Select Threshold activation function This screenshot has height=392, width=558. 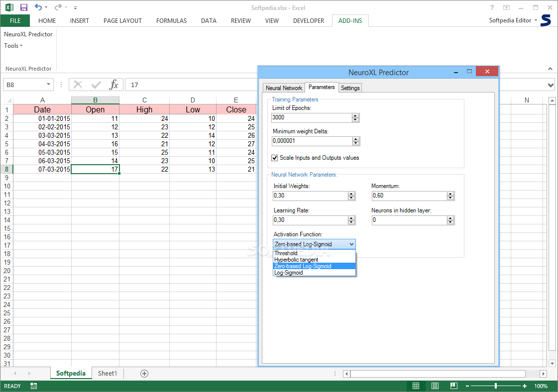click(x=314, y=253)
